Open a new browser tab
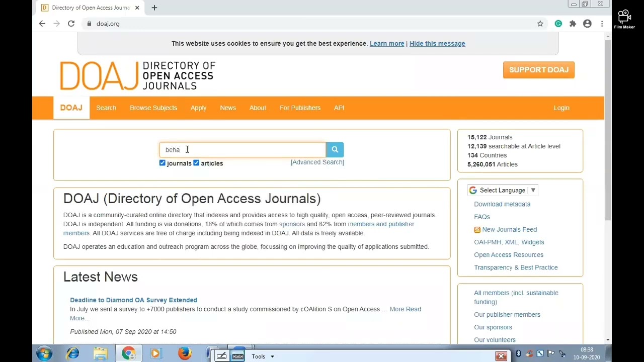 (154, 8)
